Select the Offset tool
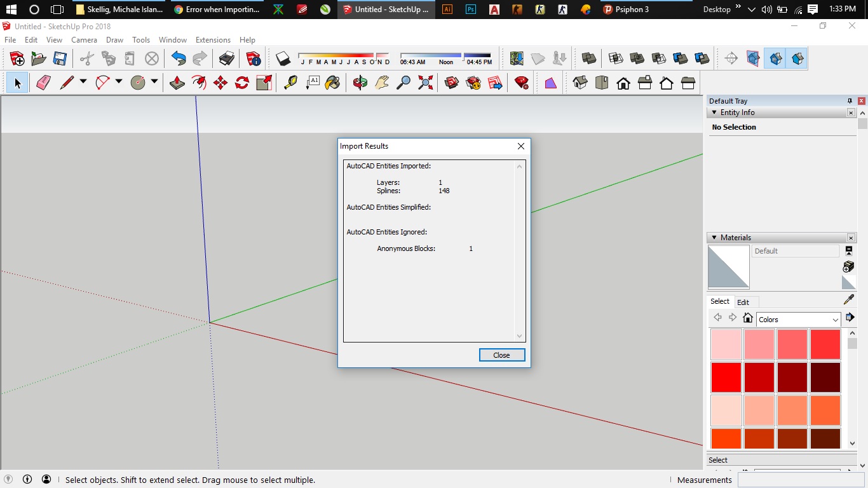868x488 pixels. coord(199,83)
